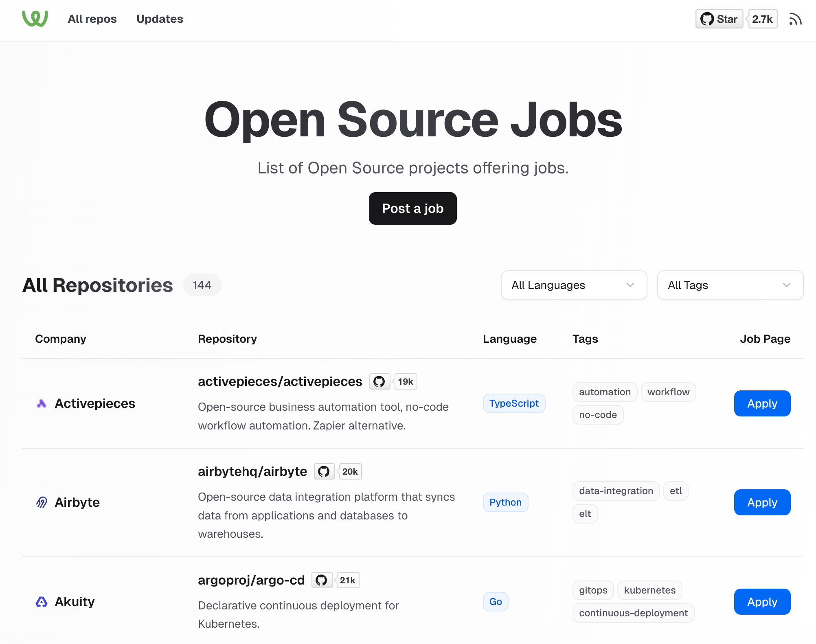Select the Activepieces company logo
The width and height of the screenshot is (816, 644).
pyautogui.click(x=42, y=403)
